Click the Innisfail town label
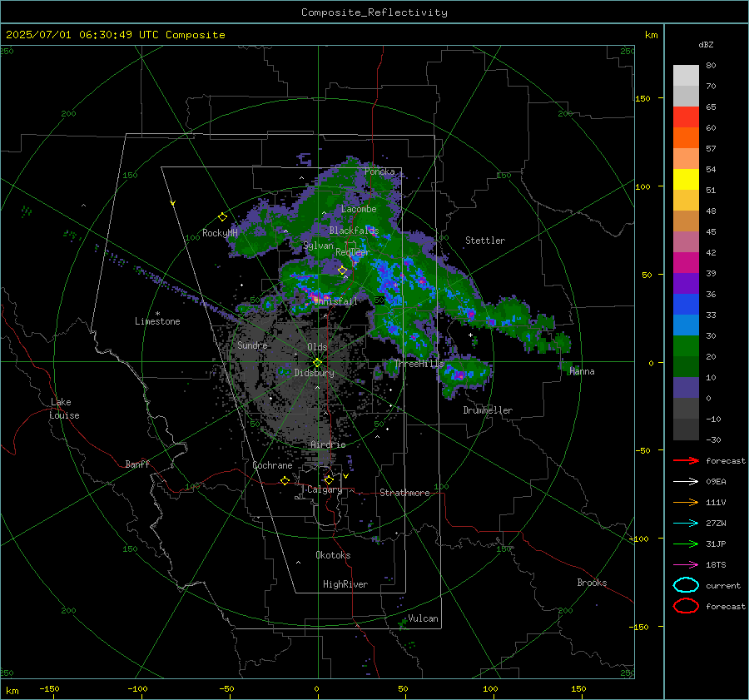The height and width of the screenshot is (700, 749). pyautogui.click(x=335, y=301)
